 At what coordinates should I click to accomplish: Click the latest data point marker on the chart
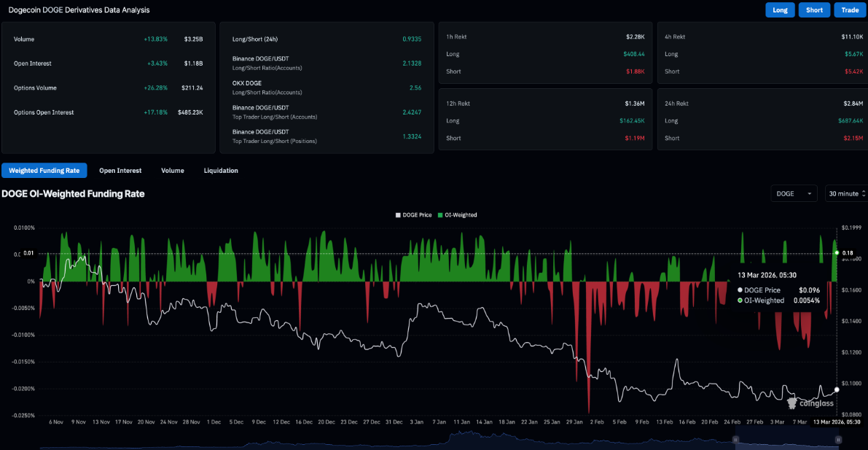tap(837, 389)
